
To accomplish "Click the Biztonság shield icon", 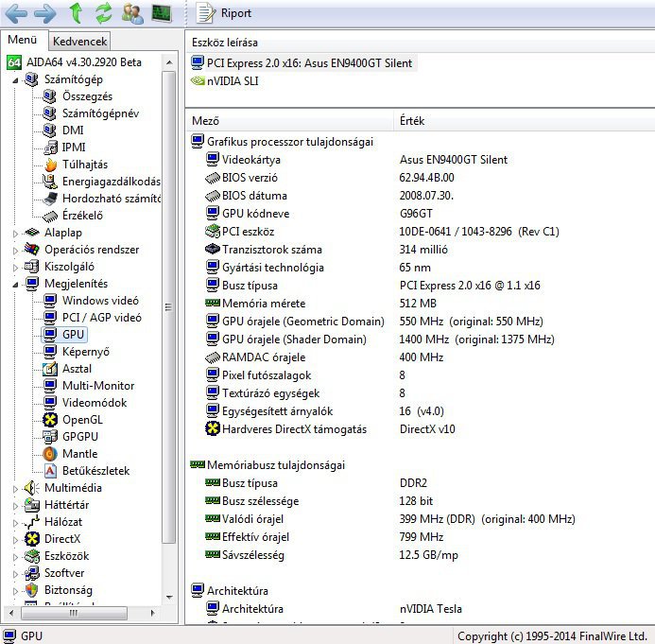I will [32, 590].
